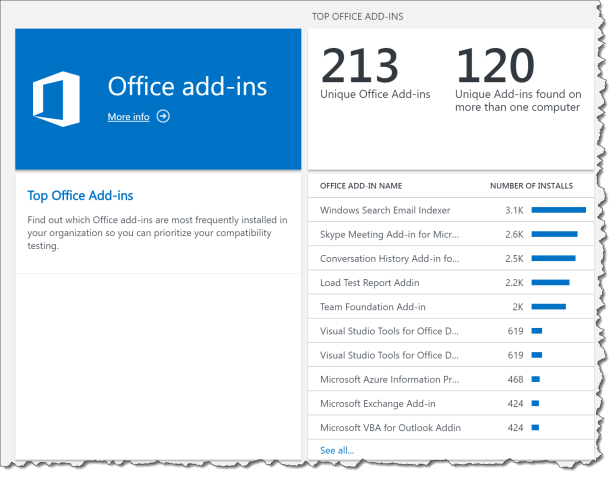Select Skype Meeting Add-in row
This screenshot has width=615, height=477.
pos(389,234)
